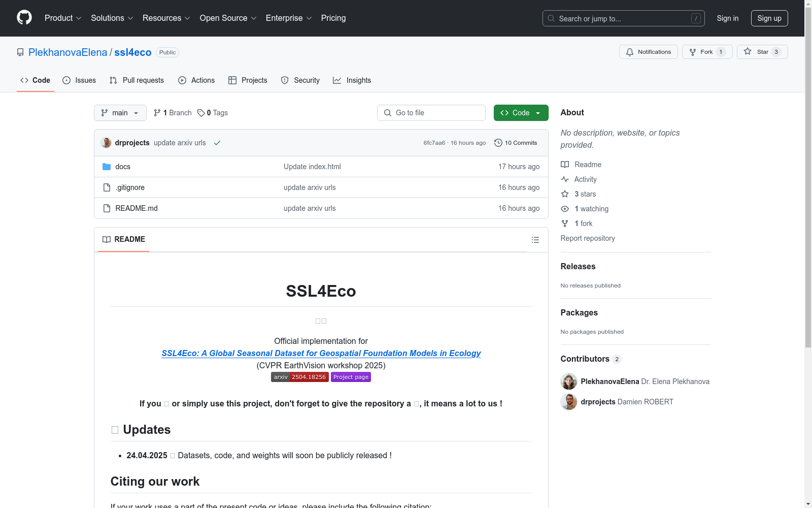Open the SSL4Eco paper title link
The height and width of the screenshot is (508, 812).
321,353
